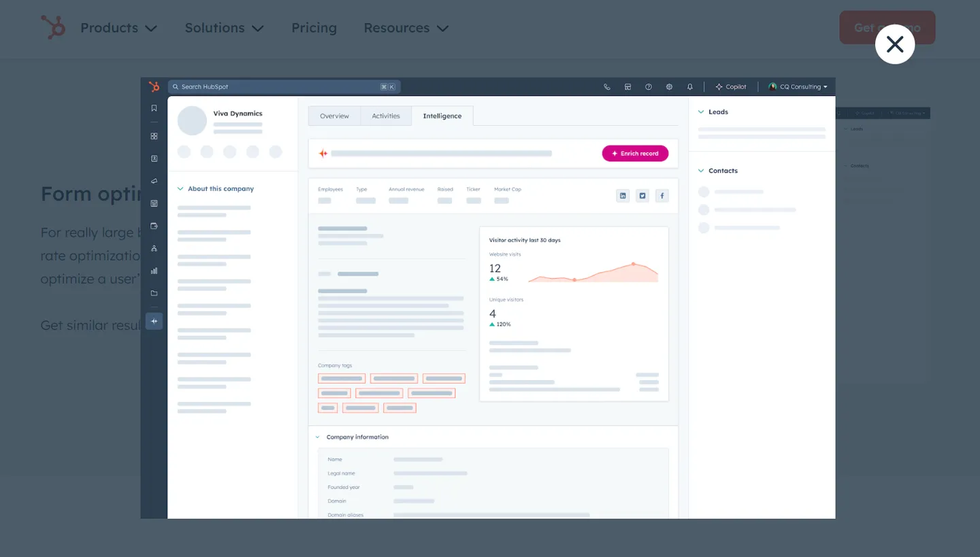Viewport: 980px width, 557px height.
Task: Click the Viva Dynamics company name
Action: 238,114
